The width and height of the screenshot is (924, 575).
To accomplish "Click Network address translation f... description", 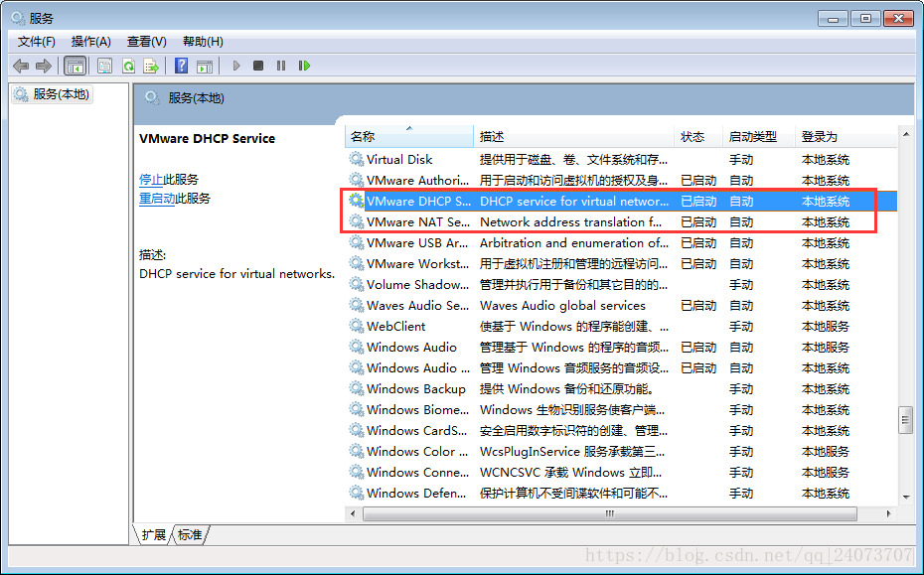I will click(571, 222).
